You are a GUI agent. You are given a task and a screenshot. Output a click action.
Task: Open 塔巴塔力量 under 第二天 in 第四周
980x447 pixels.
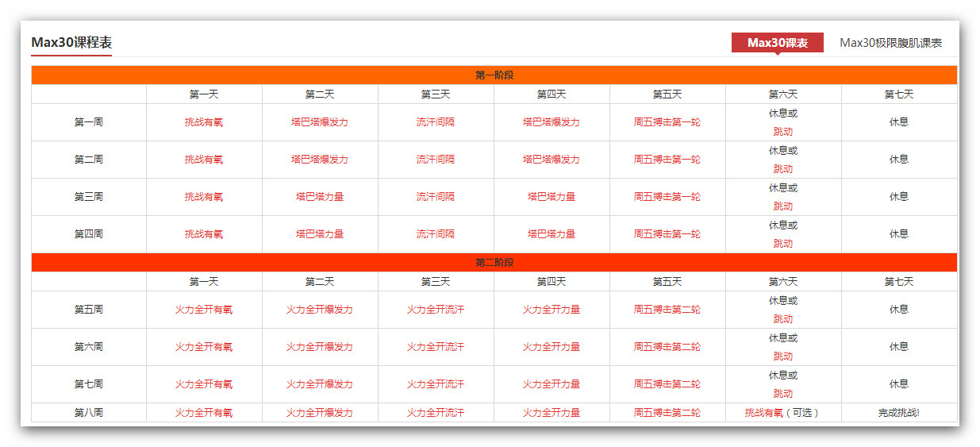[x=320, y=234]
